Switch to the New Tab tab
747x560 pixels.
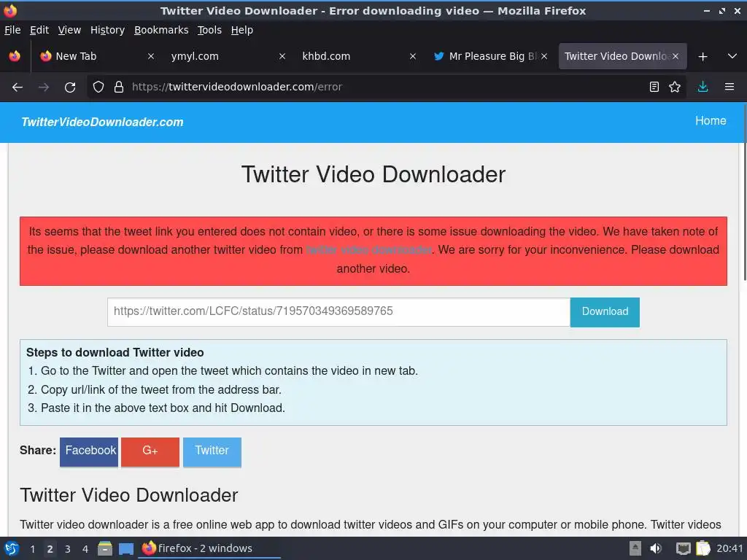[98, 56]
